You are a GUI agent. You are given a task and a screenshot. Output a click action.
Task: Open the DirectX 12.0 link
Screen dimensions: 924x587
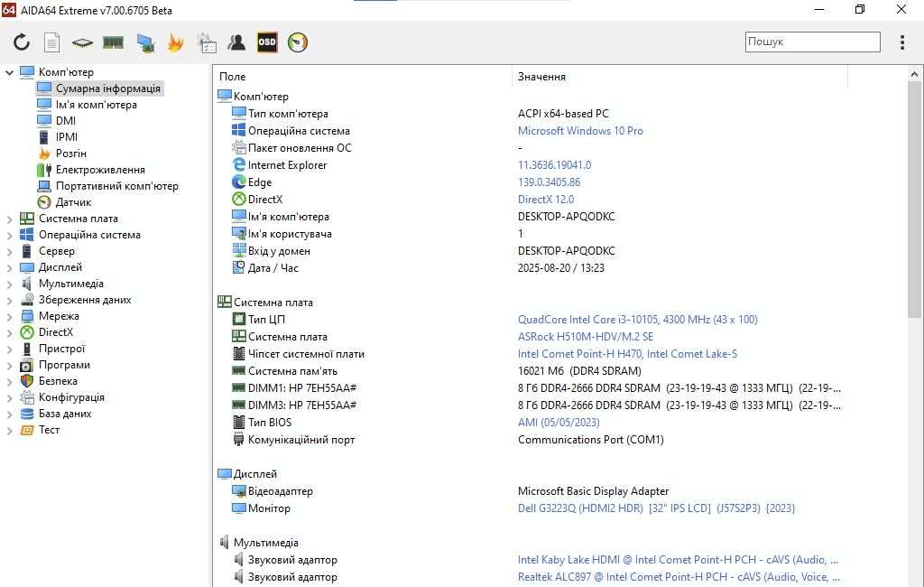[546, 200]
